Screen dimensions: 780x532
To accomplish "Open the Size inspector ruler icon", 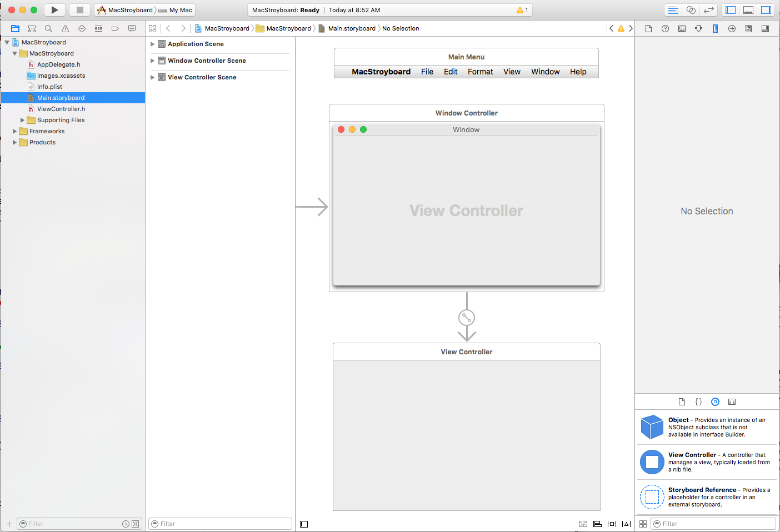I will pyautogui.click(x=716, y=28).
